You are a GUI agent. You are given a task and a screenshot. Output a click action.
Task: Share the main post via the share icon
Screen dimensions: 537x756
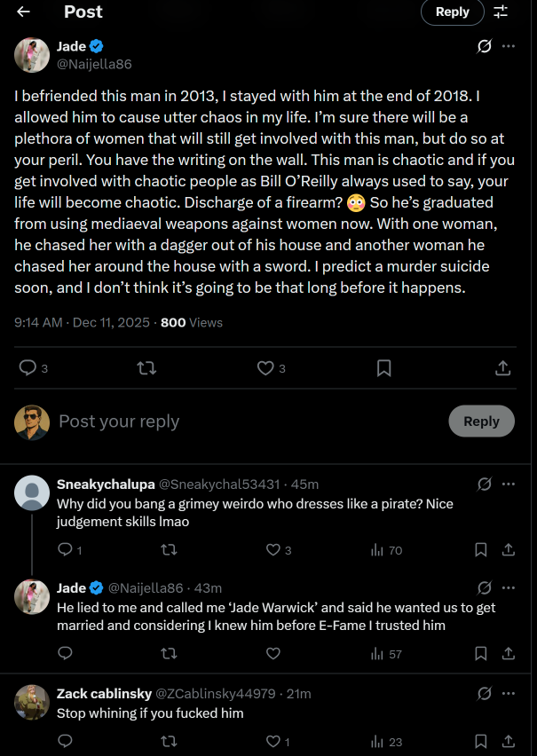[502, 367]
